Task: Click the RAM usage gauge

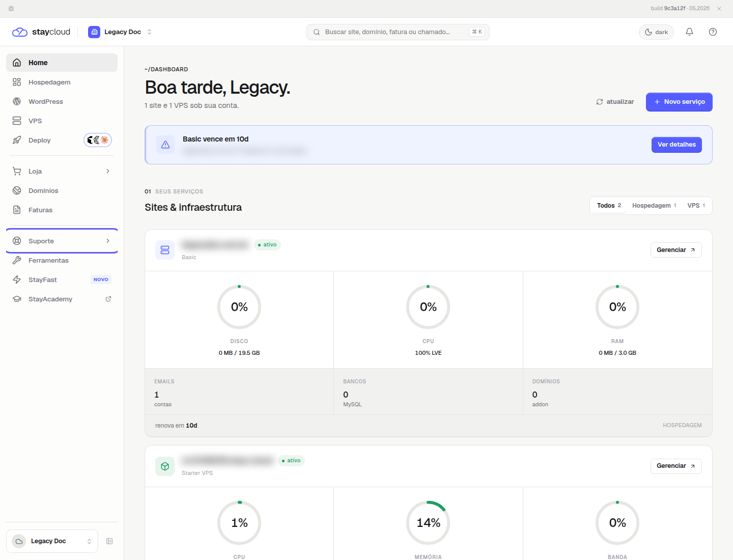Action: (x=617, y=307)
